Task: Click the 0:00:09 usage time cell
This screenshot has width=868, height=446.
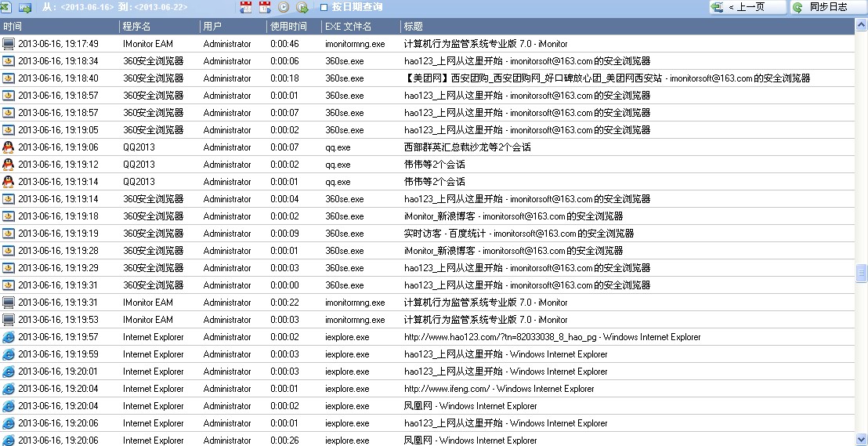Action: [x=284, y=234]
